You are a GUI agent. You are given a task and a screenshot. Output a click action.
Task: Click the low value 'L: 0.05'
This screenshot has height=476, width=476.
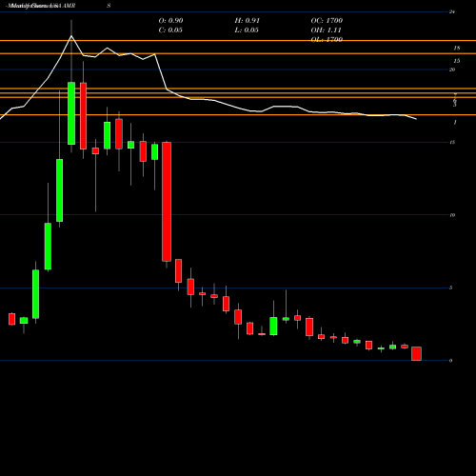pos(247,30)
